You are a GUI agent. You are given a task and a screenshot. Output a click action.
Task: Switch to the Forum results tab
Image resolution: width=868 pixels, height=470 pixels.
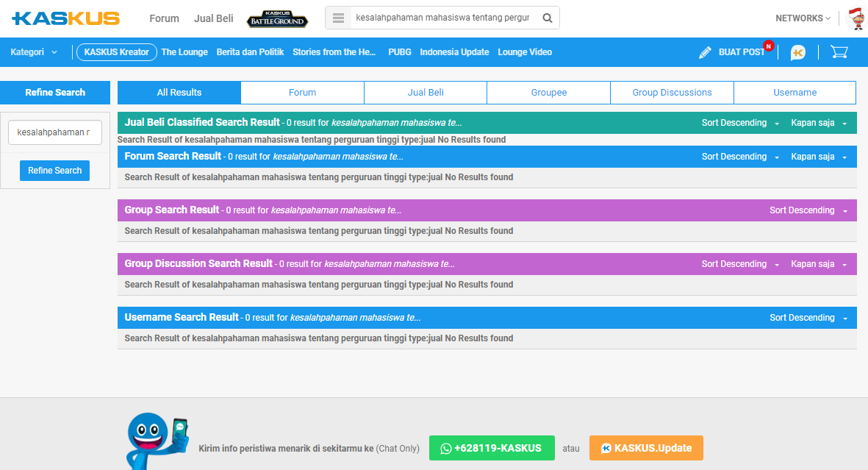click(x=302, y=93)
